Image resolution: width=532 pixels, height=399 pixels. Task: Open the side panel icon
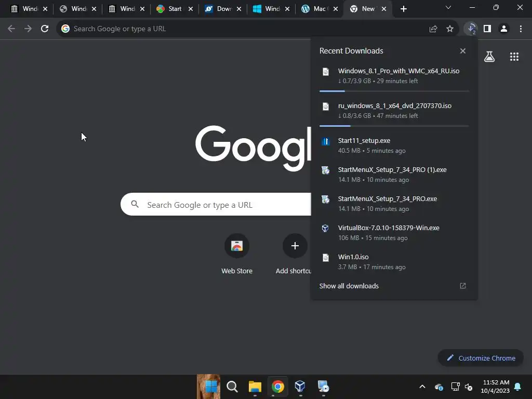(x=487, y=29)
